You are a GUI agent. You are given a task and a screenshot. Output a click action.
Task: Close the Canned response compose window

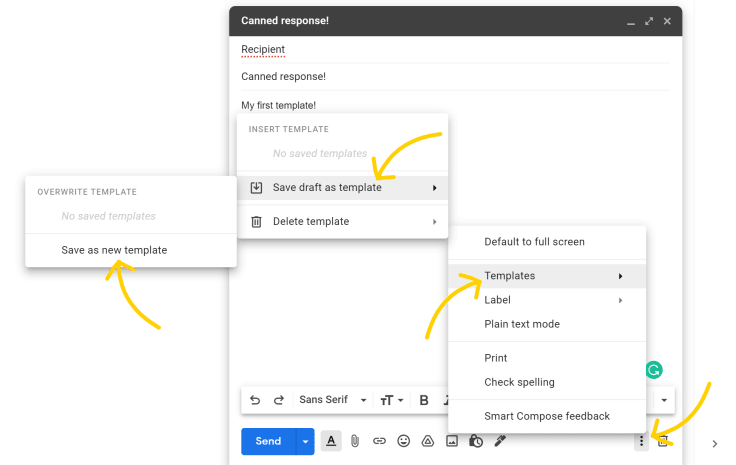667,21
